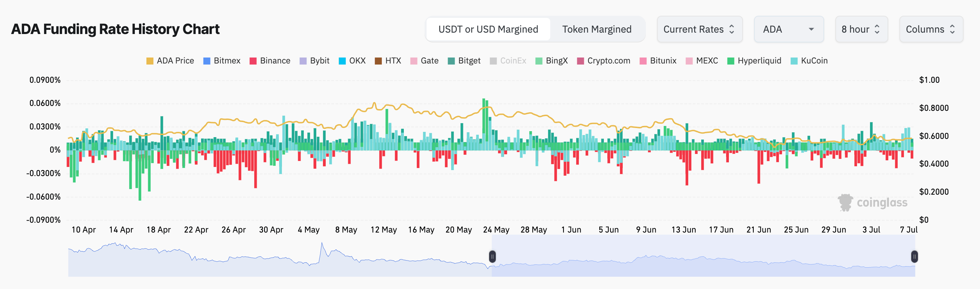Screen dimensions: 980x289
Task: Toggle Hyperliquid series in legend
Action: (x=754, y=61)
